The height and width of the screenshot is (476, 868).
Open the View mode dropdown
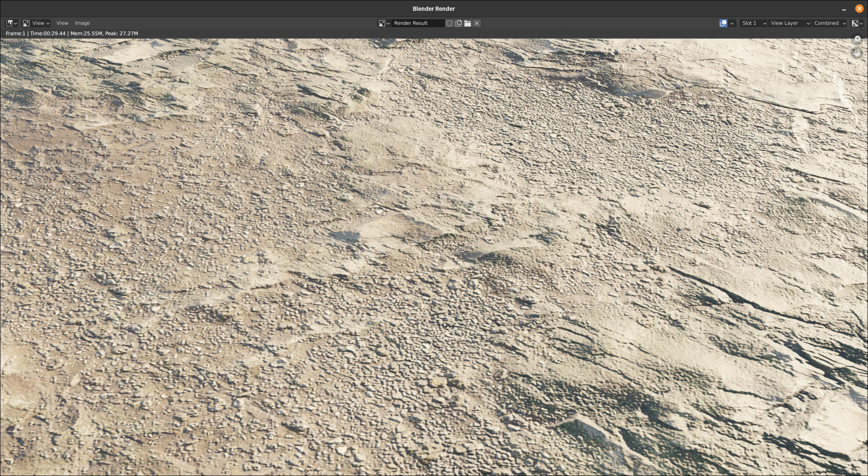click(x=36, y=23)
